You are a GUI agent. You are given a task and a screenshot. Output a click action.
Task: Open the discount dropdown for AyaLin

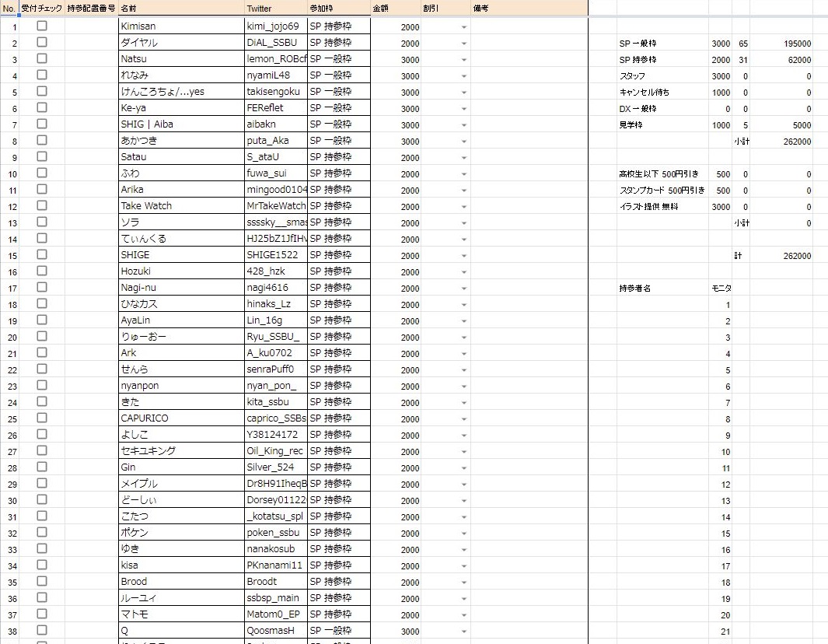(x=463, y=320)
